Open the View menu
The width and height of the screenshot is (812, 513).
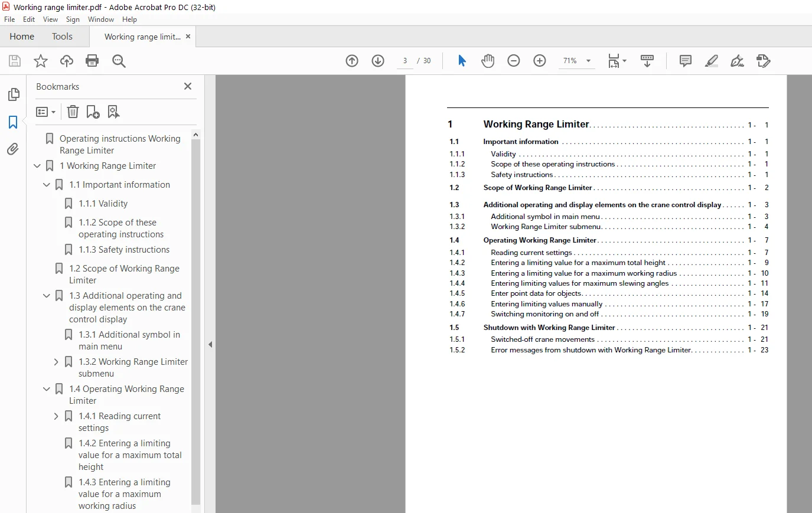tap(50, 19)
